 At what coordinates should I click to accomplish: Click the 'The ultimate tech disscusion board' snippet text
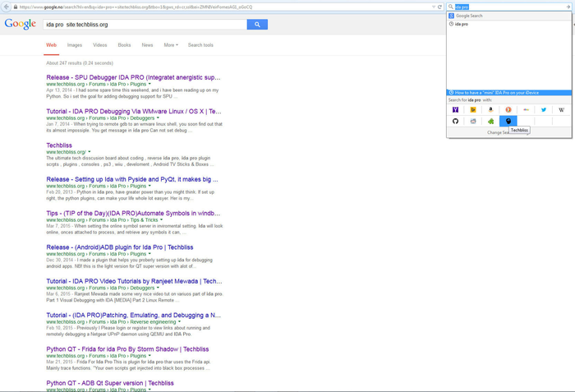130,161
